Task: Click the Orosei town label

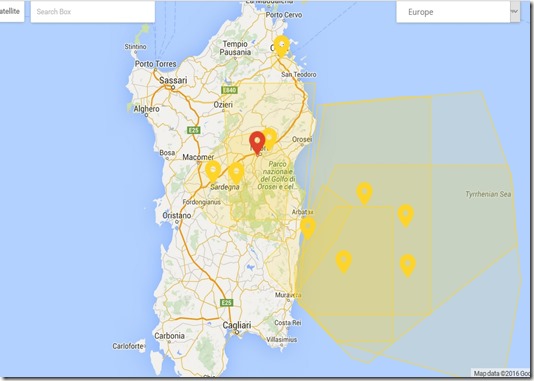Action: (301, 139)
